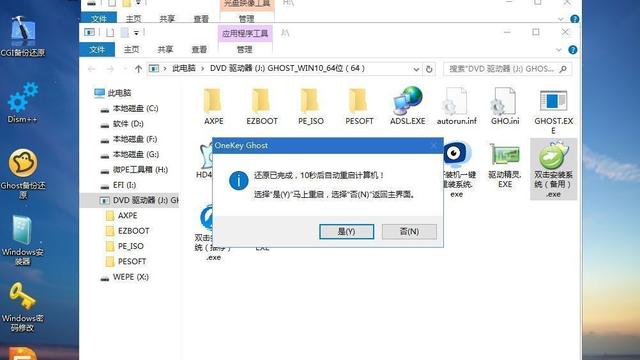Select PE_ISO subfolder in navigation tree
This screenshot has width=640, height=360.
tap(125, 246)
